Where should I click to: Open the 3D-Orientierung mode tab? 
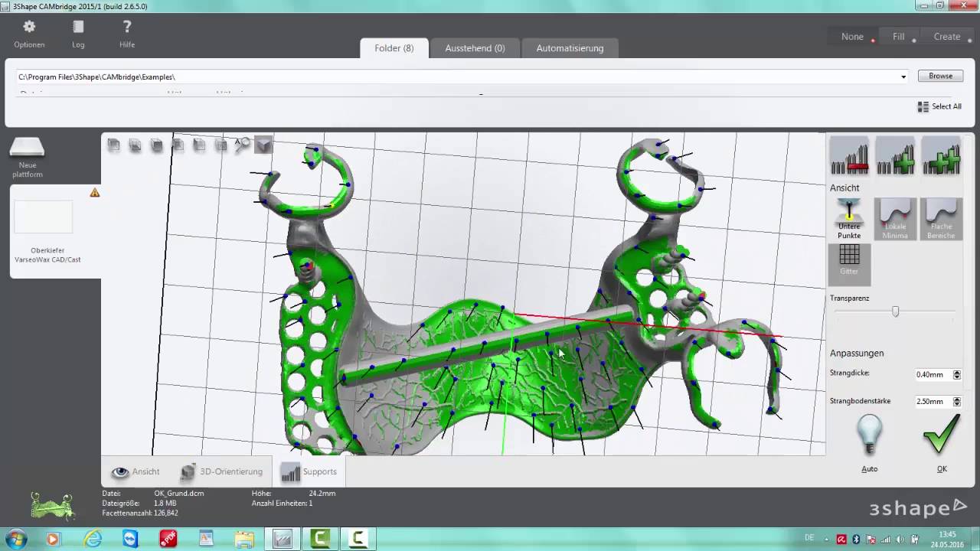[x=222, y=472]
